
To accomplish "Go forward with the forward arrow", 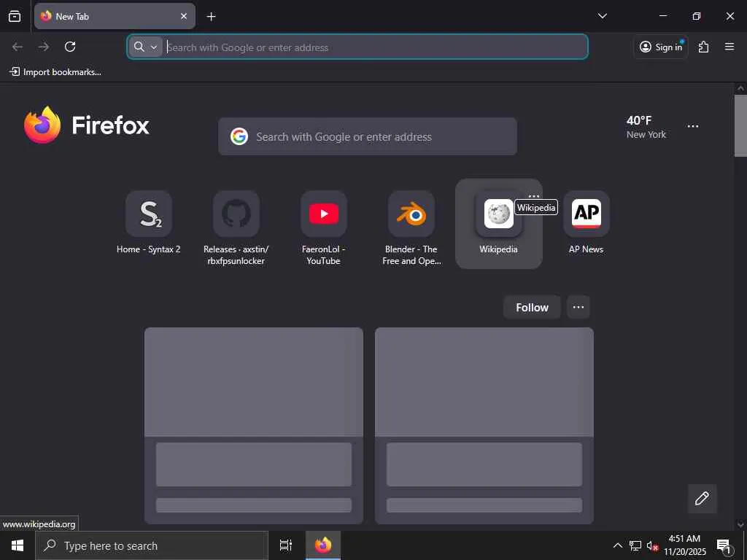I will (x=44, y=47).
